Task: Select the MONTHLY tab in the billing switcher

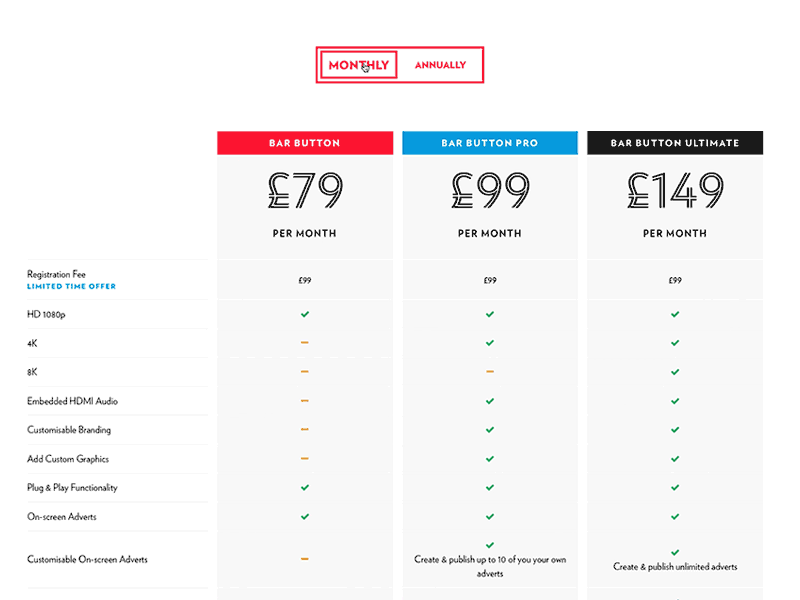Action: (357, 64)
